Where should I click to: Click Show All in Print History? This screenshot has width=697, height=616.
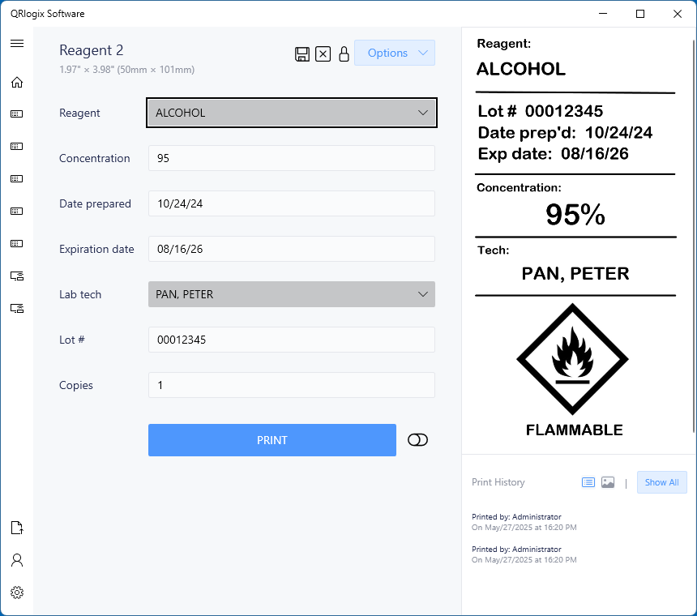(x=662, y=482)
